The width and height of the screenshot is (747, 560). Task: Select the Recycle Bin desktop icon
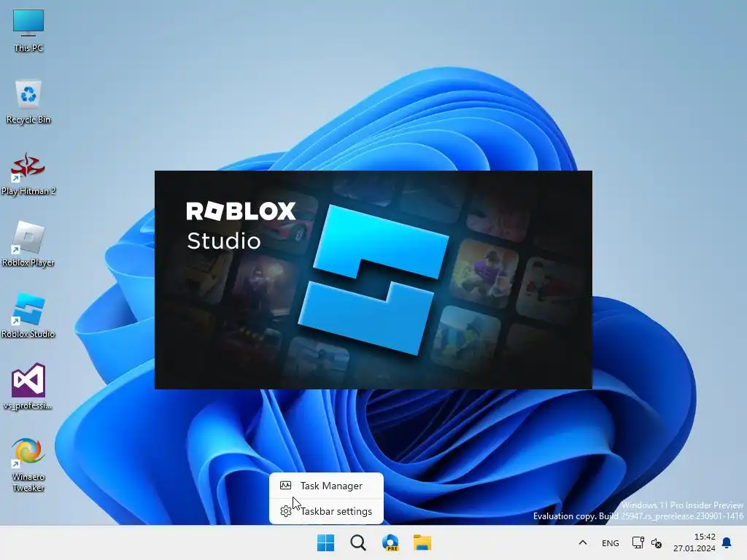point(28,101)
